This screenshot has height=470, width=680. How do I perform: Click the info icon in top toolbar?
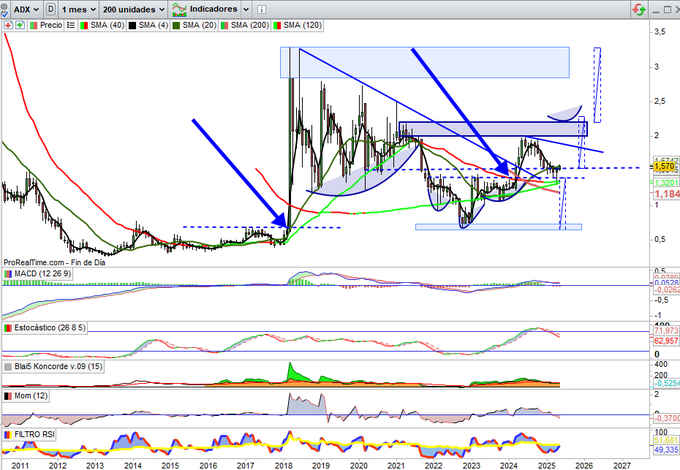point(261,9)
